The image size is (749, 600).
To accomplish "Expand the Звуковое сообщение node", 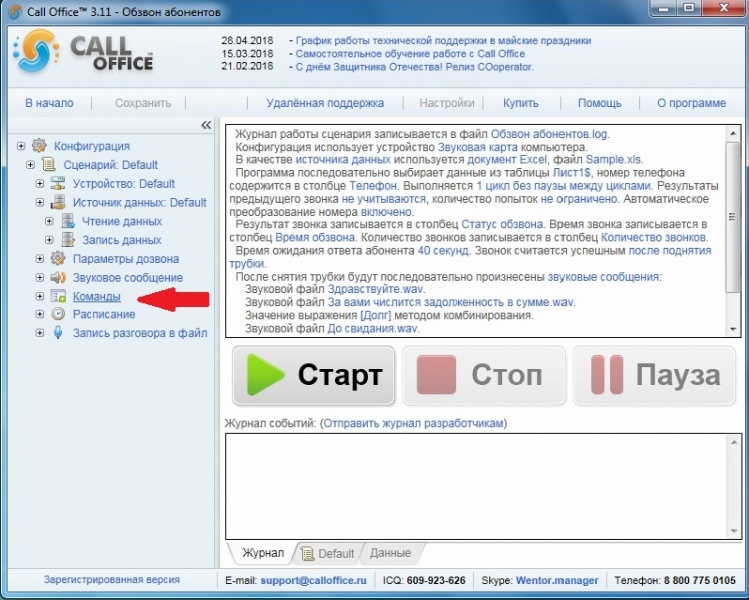I will click(40, 278).
